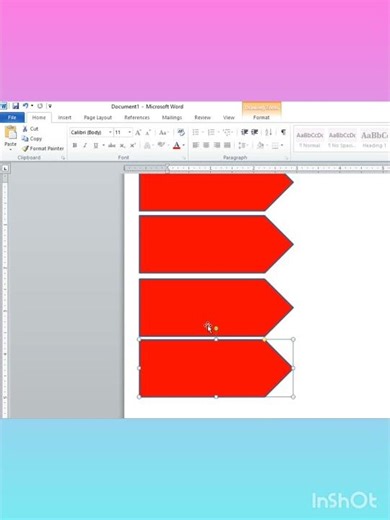The image size is (390, 520).
Task: Click the Increase Indent icon
Action: coord(255,132)
